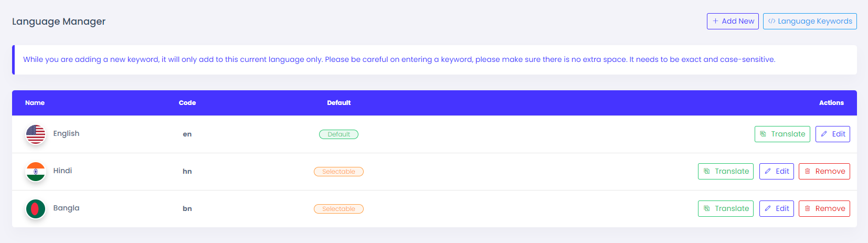868x243 pixels.
Task: Click the Code column header
Action: tap(187, 103)
